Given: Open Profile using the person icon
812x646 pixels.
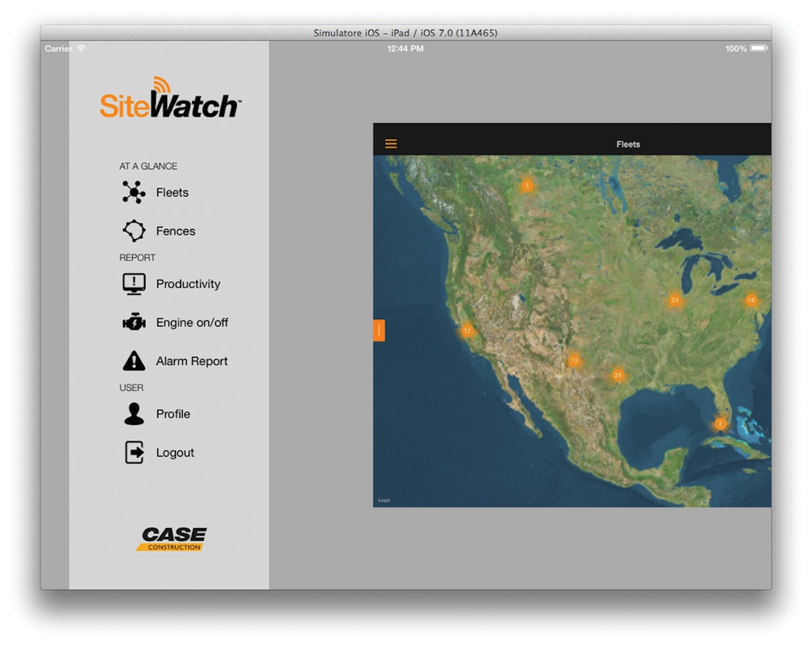Looking at the screenshot, I should [x=133, y=413].
